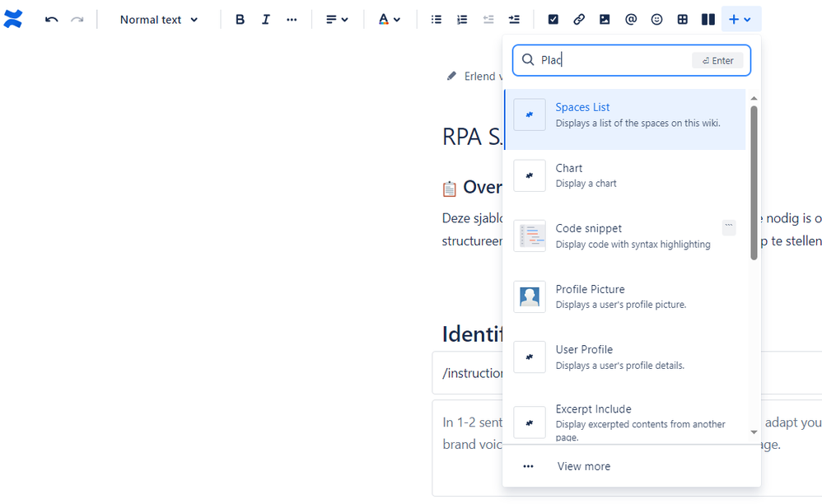Click the Excerpt Include macro icon
822x504 pixels.
(x=530, y=422)
